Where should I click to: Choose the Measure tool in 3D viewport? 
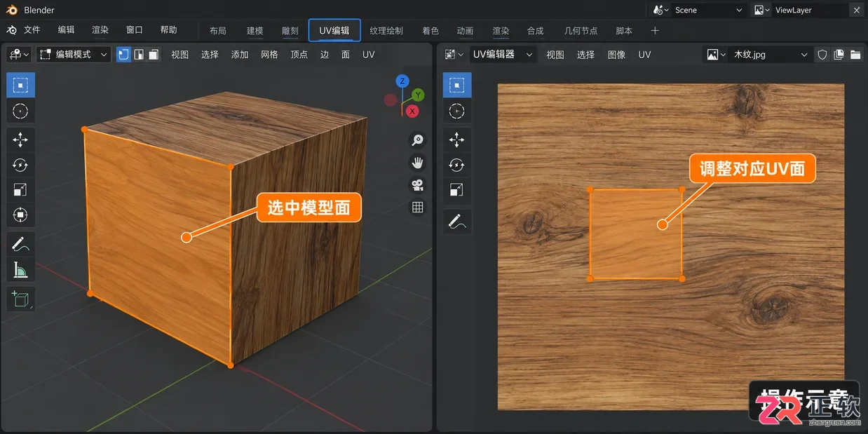(20, 269)
